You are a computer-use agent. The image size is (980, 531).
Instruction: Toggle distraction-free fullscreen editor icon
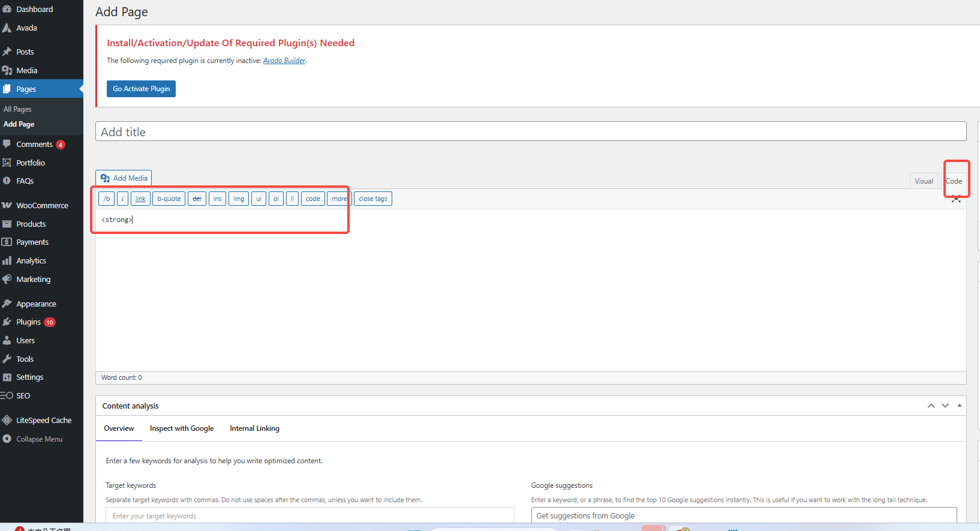coord(956,199)
